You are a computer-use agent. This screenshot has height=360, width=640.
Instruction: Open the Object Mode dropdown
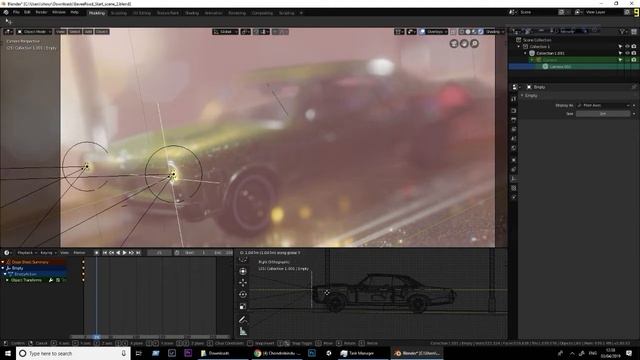(x=34, y=31)
